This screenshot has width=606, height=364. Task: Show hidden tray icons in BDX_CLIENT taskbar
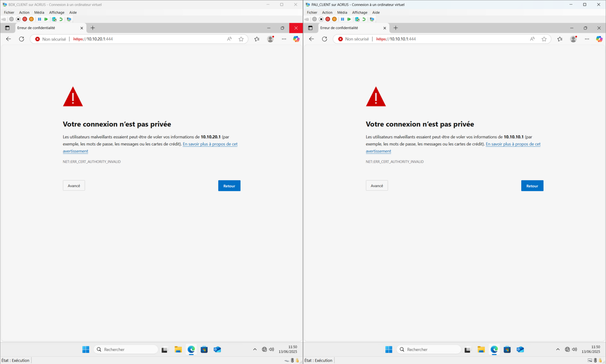point(255,349)
